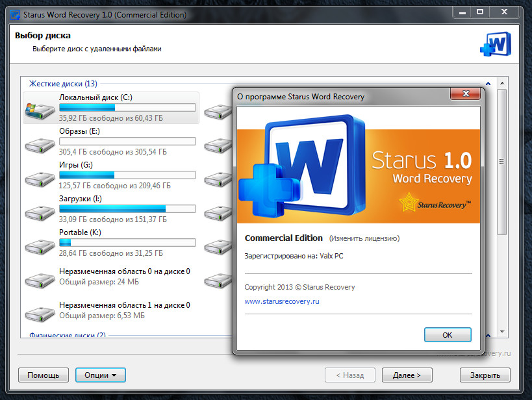Viewport: 532px width, 400px height.
Task: Click the Word Recovery logo in the wizard header
Action: click(x=496, y=44)
